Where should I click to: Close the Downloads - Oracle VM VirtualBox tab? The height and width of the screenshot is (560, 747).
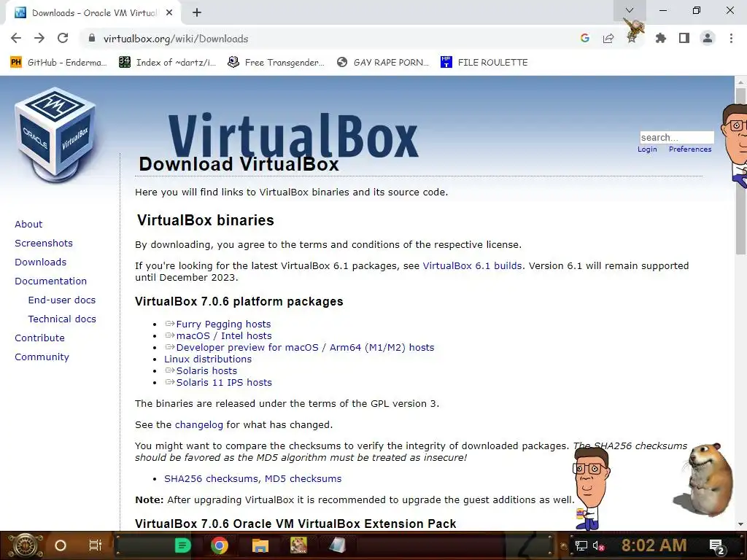click(169, 13)
